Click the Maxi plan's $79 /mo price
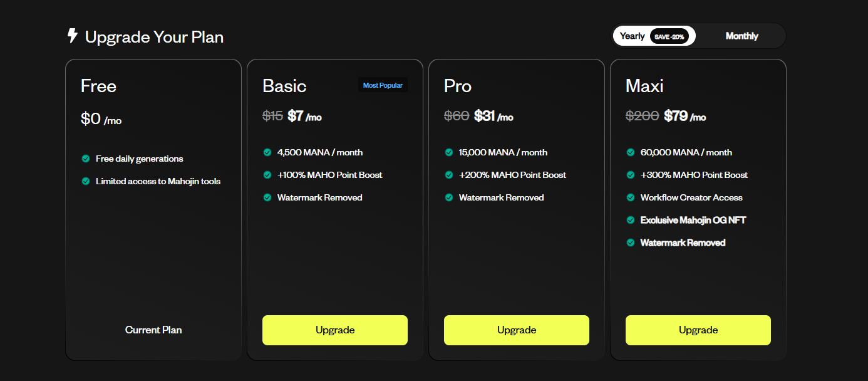 coord(685,116)
